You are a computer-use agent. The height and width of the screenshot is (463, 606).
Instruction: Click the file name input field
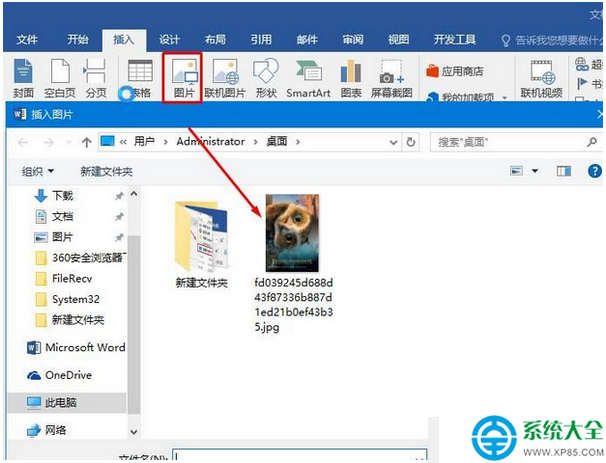(x=300, y=456)
